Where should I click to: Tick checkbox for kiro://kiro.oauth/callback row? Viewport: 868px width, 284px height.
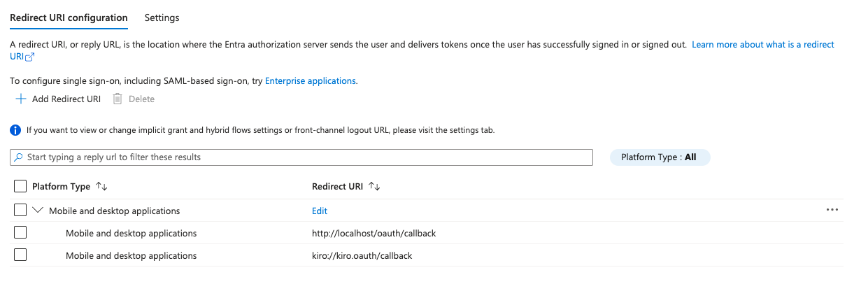pyautogui.click(x=20, y=255)
